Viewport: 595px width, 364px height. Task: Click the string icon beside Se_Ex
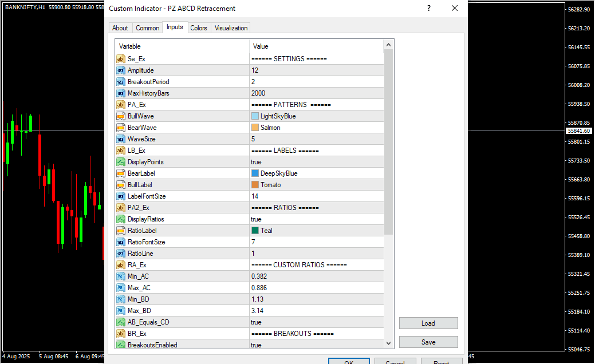[121, 59]
